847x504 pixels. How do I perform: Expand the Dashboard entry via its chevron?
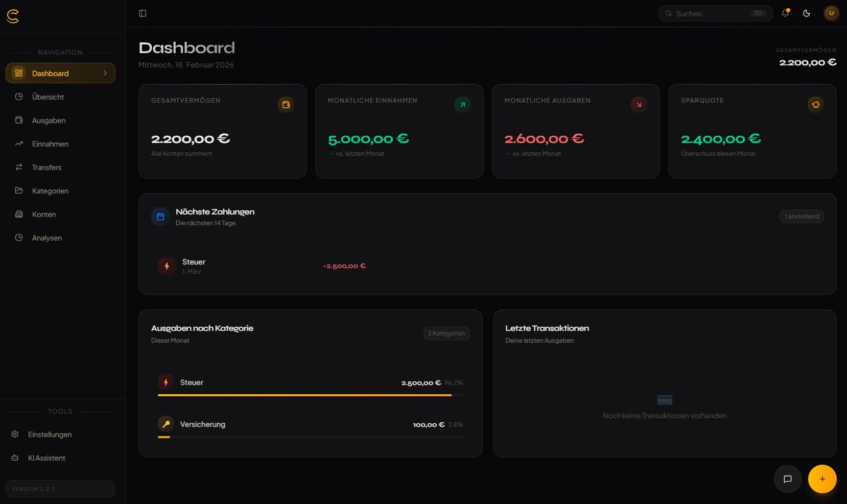(x=105, y=73)
